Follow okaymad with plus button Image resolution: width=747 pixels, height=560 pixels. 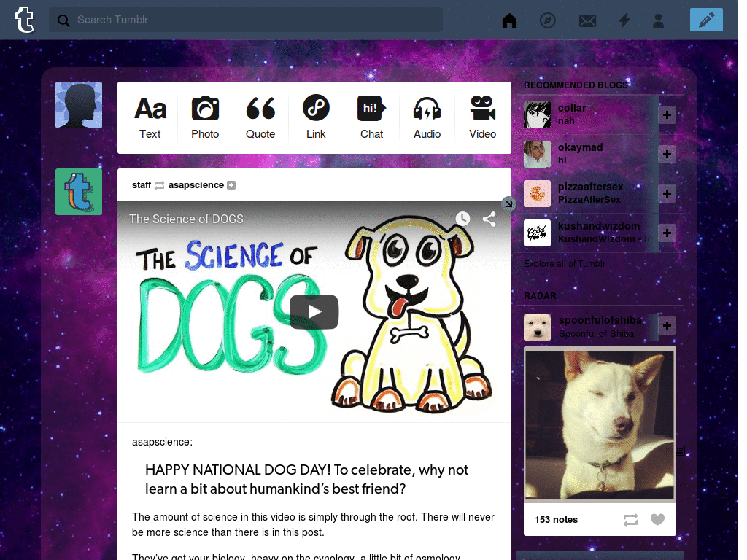click(x=667, y=155)
